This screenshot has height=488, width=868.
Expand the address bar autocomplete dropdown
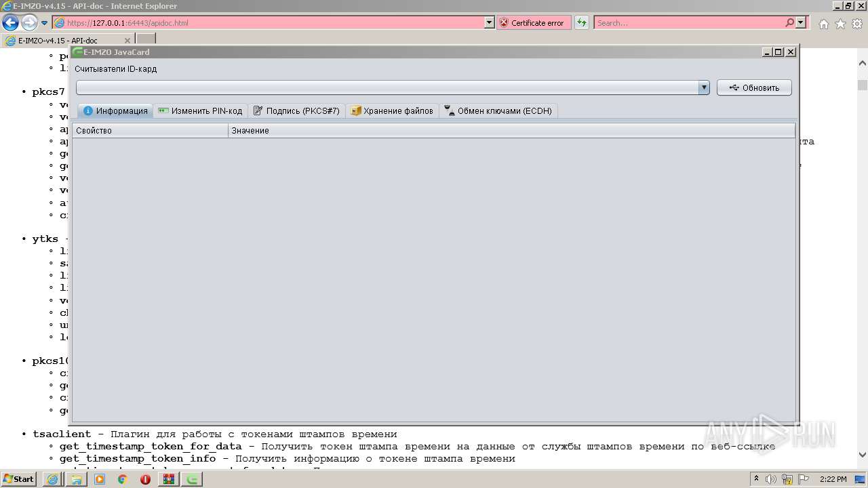(490, 23)
